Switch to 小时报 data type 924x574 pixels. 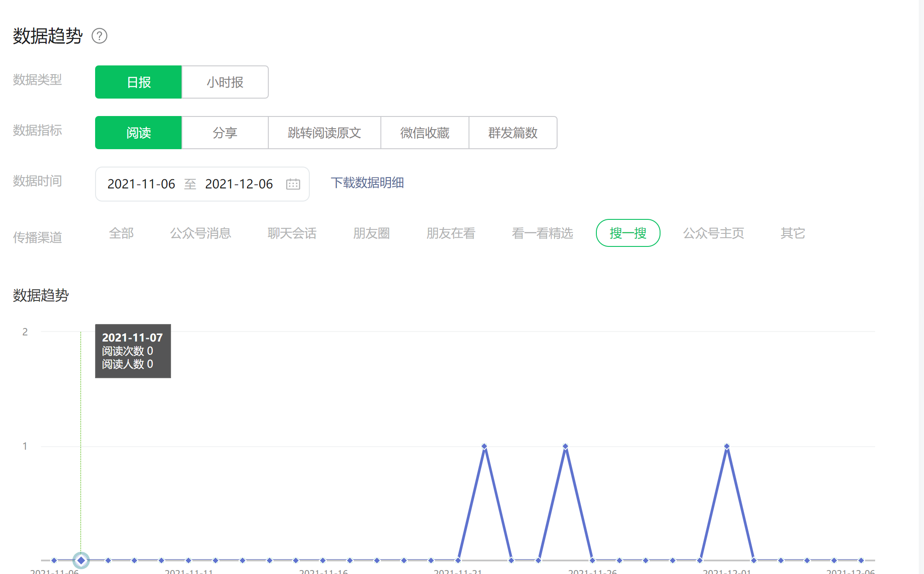pos(225,82)
